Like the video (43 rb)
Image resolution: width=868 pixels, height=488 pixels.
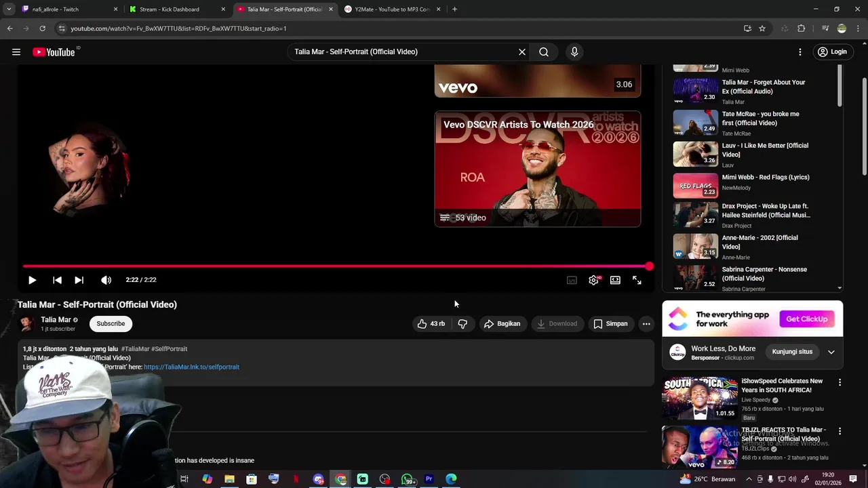click(431, 324)
